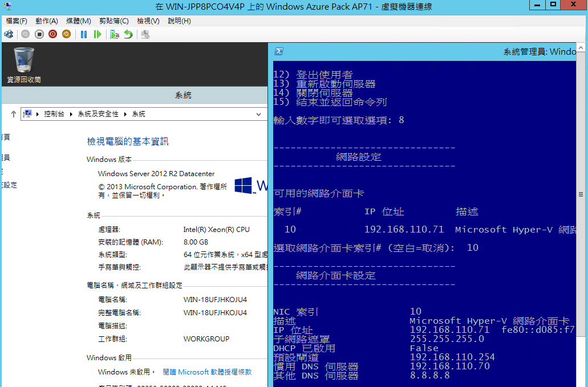Click the 255.255.255.0 subnet mask value

(x=447, y=339)
